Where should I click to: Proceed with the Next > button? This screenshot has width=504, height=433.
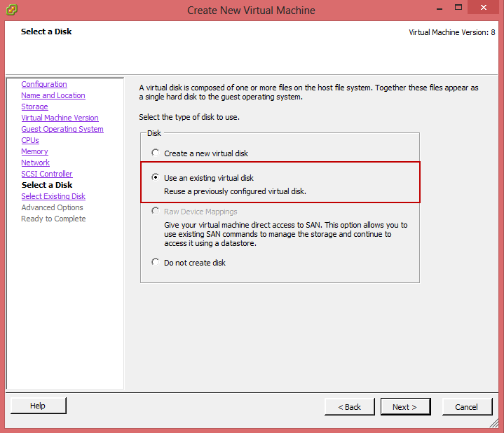point(405,407)
